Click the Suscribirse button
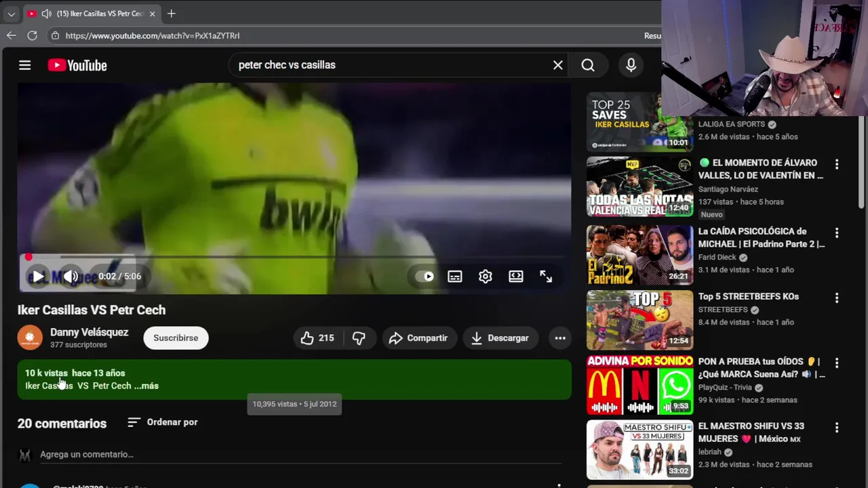Image resolution: width=868 pixels, height=488 pixels. click(176, 338)
